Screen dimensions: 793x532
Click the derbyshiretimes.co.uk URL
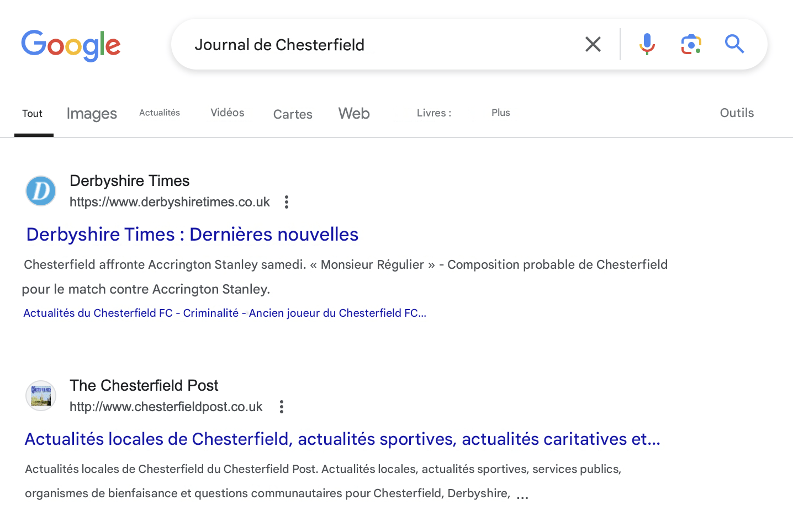tap(170, 202)
